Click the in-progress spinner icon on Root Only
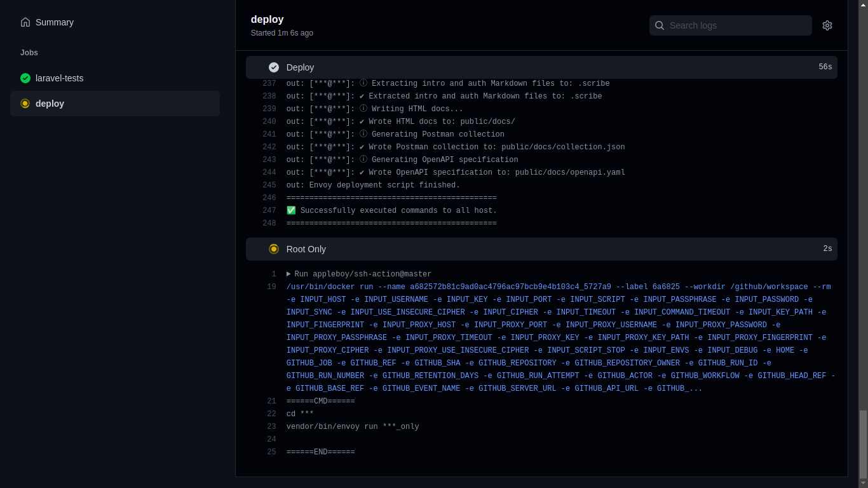This screenshot has width=868, height=488. point(274,249)
